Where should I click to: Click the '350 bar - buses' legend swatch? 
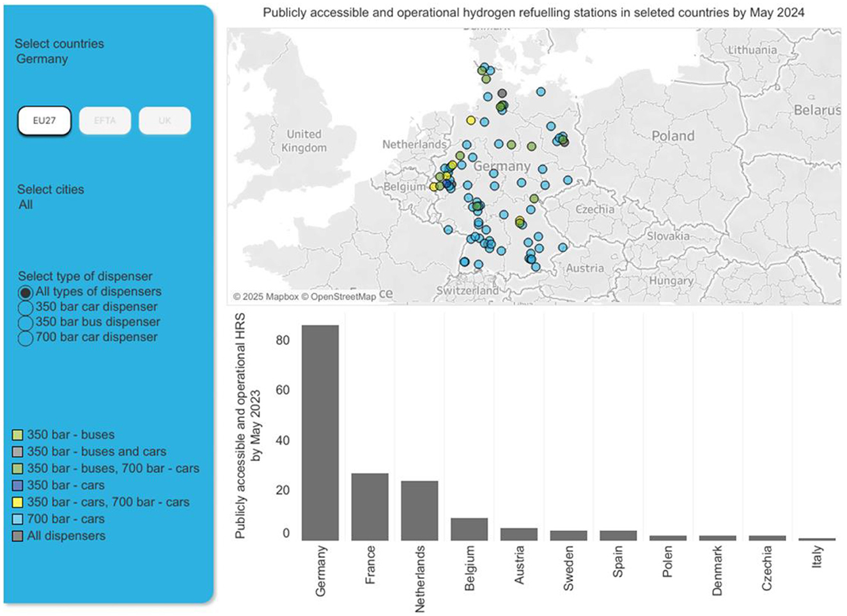click(x=18, y=435)
